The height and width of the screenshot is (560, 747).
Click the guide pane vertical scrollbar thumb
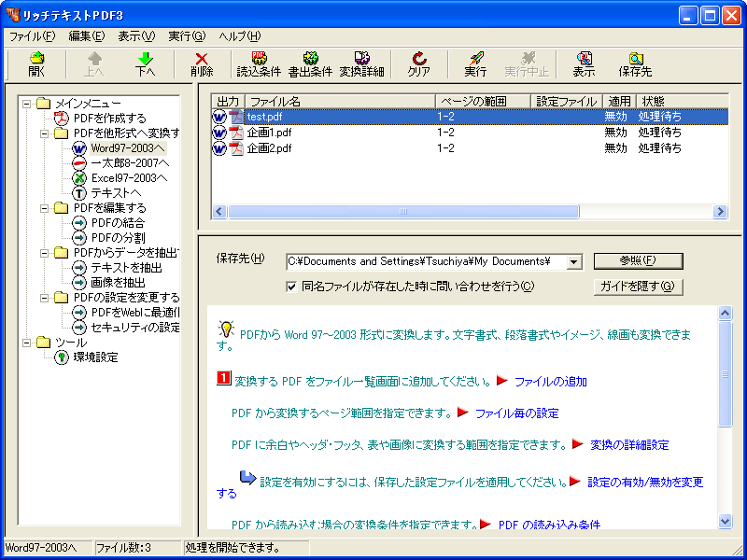tap(725, 375)
